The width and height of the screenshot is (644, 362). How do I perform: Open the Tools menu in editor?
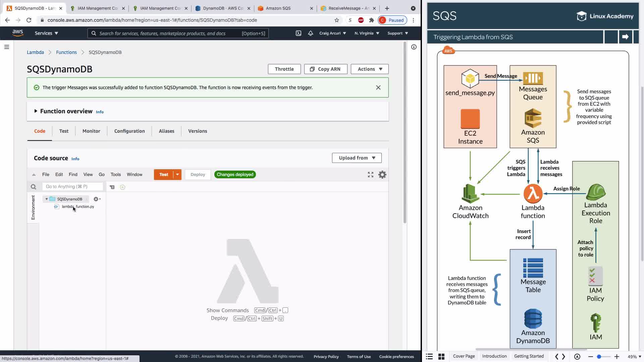pos(115,175)
